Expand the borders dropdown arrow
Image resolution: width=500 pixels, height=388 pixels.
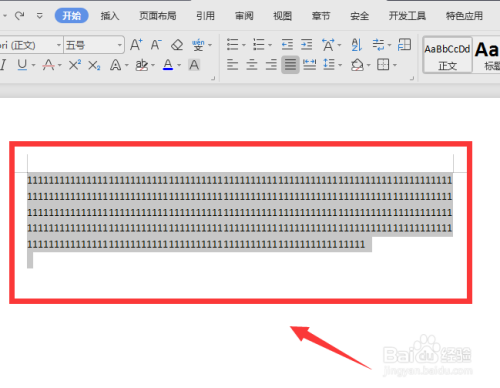click(395, 65)
